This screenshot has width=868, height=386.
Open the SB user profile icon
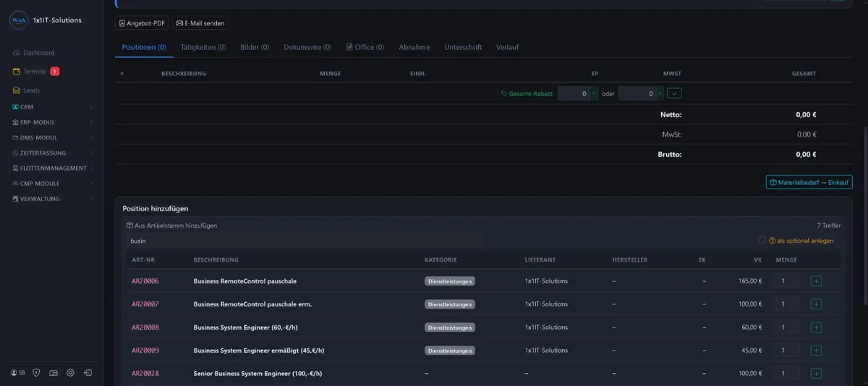tap(18, 373)
